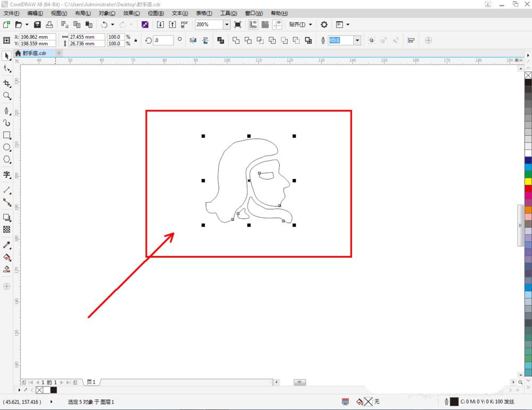Click the Combine objects button

tap(221, 40)
